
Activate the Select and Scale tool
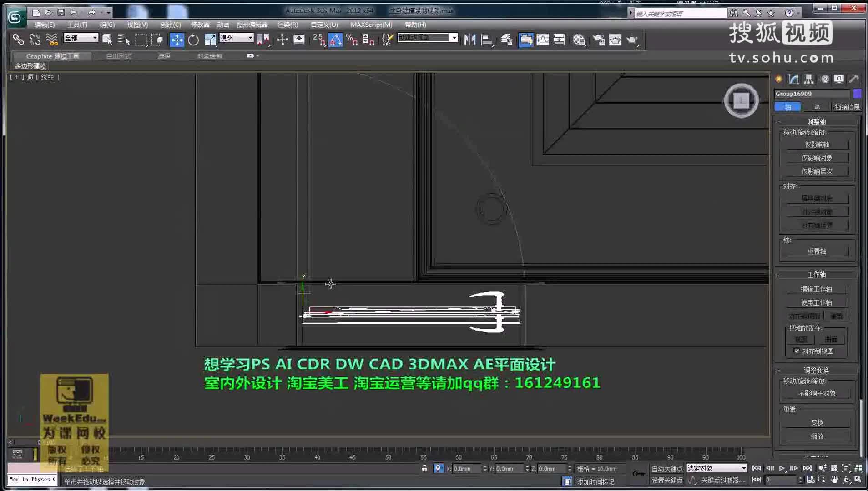[210, 40]
